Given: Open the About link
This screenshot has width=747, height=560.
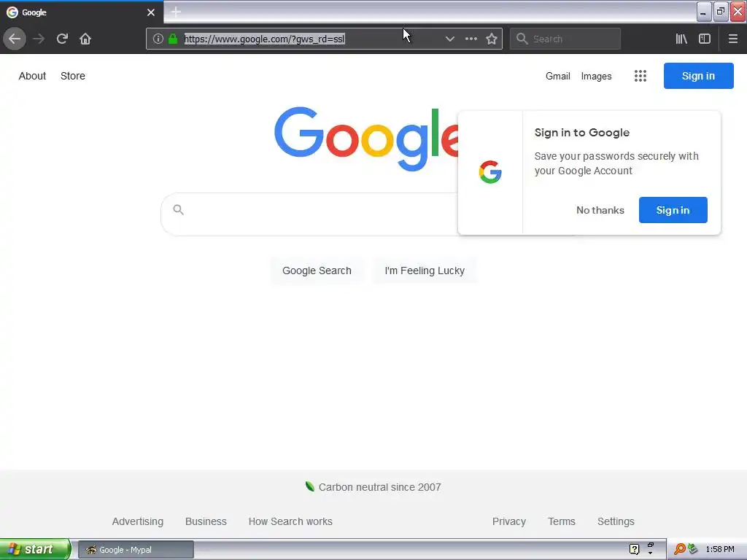Looking at the screenshot, I should coord(32,76).
